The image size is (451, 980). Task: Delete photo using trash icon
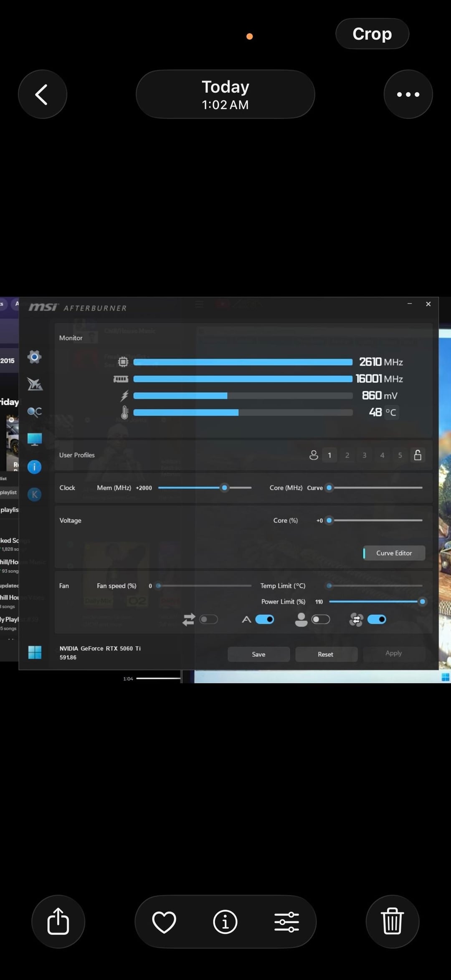392,921
